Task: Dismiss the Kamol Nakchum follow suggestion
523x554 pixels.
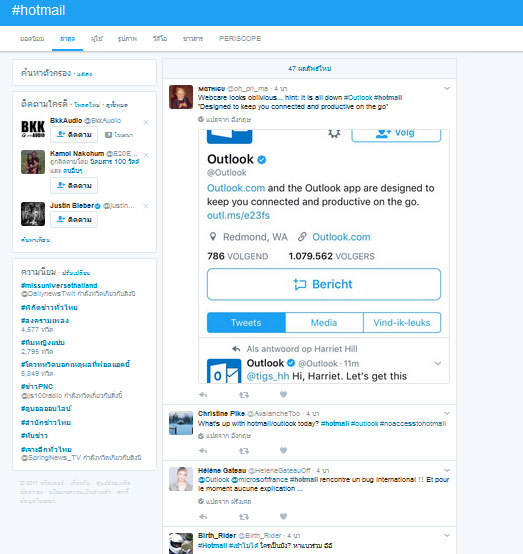Action: (146, 155)
